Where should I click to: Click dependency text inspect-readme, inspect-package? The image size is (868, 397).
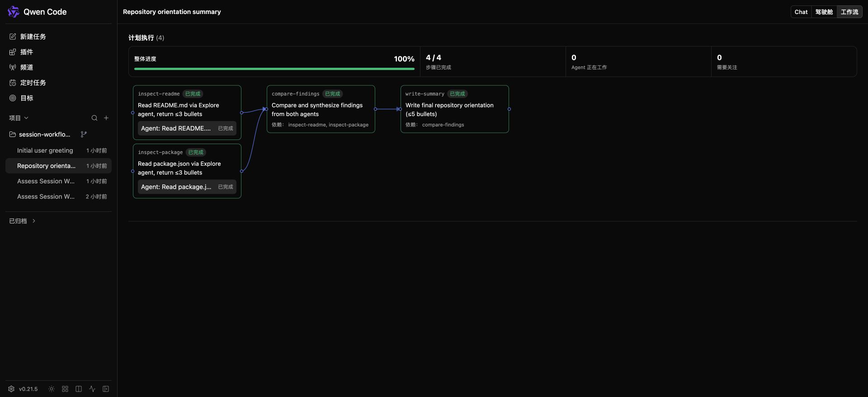pos(328,125)
